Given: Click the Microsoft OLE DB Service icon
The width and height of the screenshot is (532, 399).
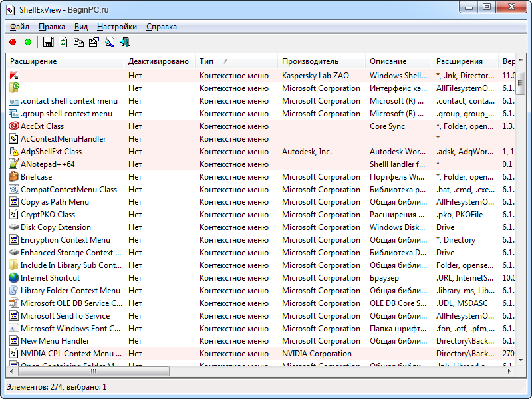Looking at the screenshot, I should coord(14,303).
